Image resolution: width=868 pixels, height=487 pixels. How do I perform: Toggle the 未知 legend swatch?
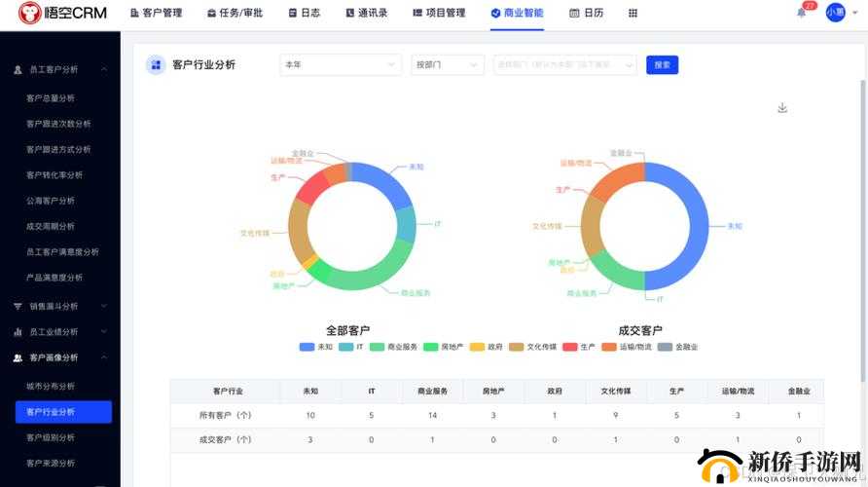tap(307, 347)
